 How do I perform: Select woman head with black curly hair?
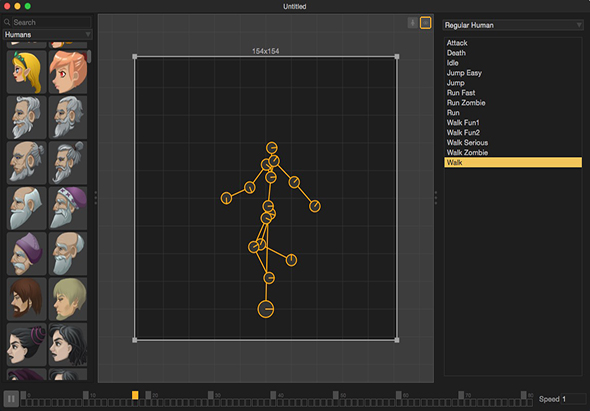click(68, 345)
